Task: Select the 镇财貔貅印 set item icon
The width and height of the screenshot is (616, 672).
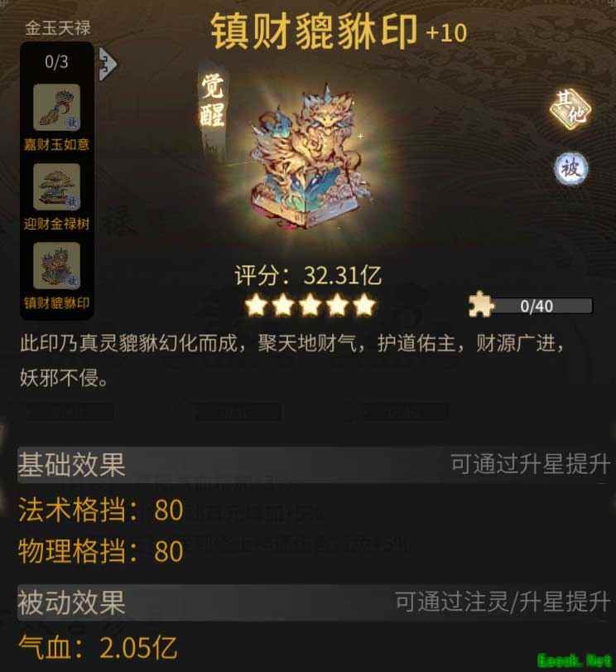Action: pos(57,266)
